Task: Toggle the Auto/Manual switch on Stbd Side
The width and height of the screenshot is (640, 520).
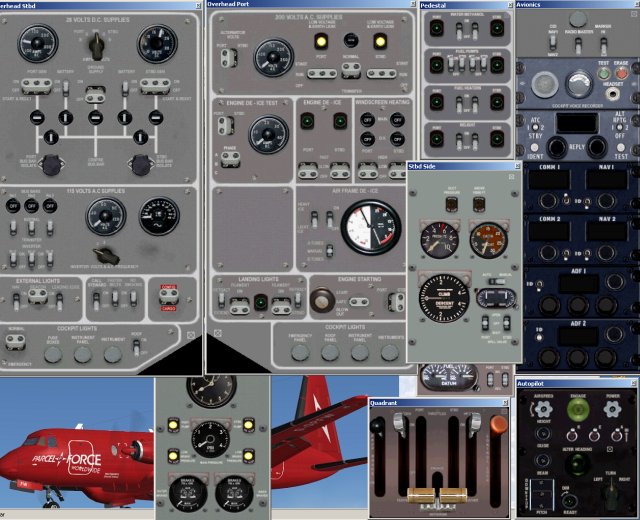Action: (x=497, y=282)
